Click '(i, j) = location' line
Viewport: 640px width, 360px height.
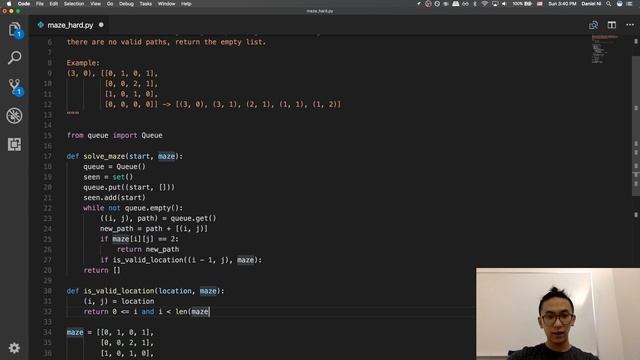coord(119,301)
